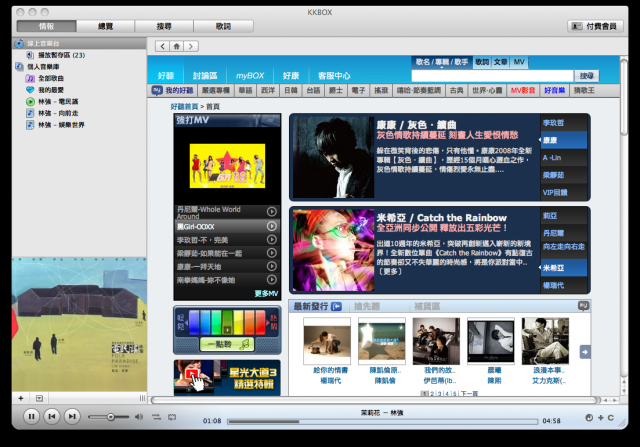
Task: Open the 客服中心 nav tab
Action: pyautogui.click(x=334, y=76)
